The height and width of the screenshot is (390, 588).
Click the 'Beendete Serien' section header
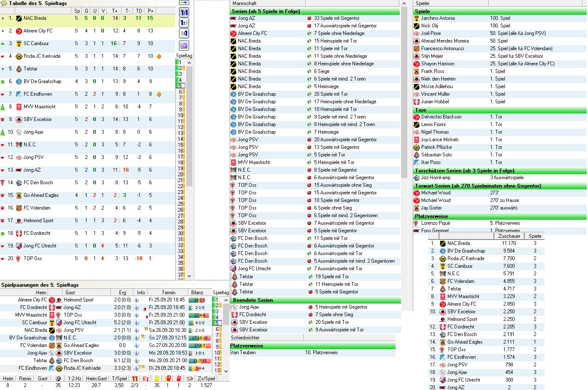316,300
